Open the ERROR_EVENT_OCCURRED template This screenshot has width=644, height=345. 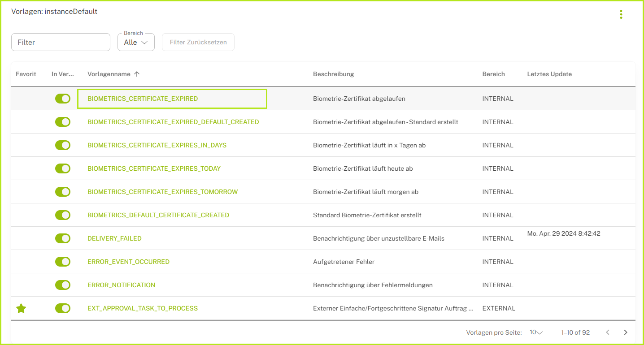pos(128,262)
